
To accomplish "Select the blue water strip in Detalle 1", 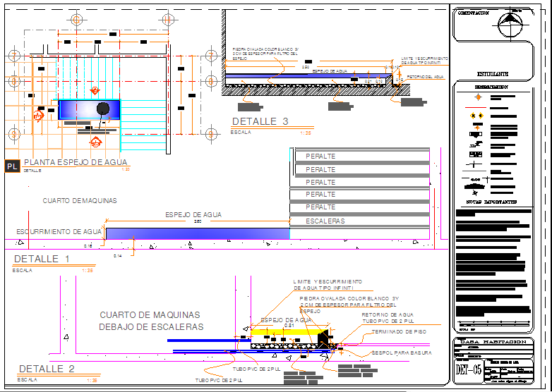I will click(197, 233).
